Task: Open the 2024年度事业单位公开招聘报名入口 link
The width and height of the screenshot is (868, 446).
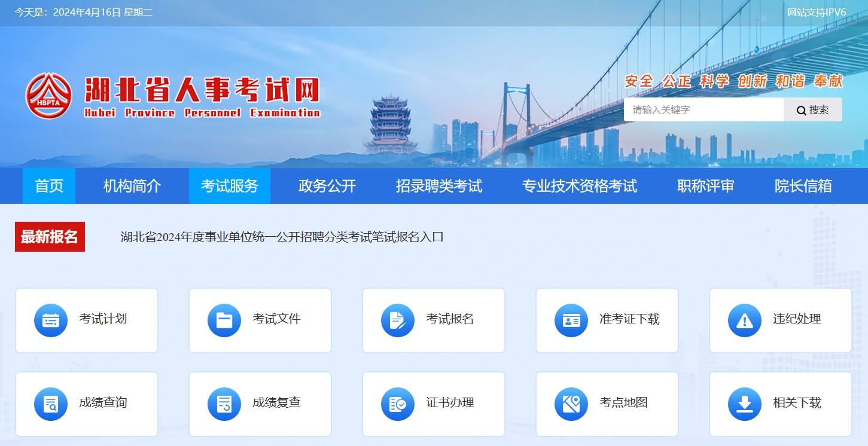Action: click(282, 237)
